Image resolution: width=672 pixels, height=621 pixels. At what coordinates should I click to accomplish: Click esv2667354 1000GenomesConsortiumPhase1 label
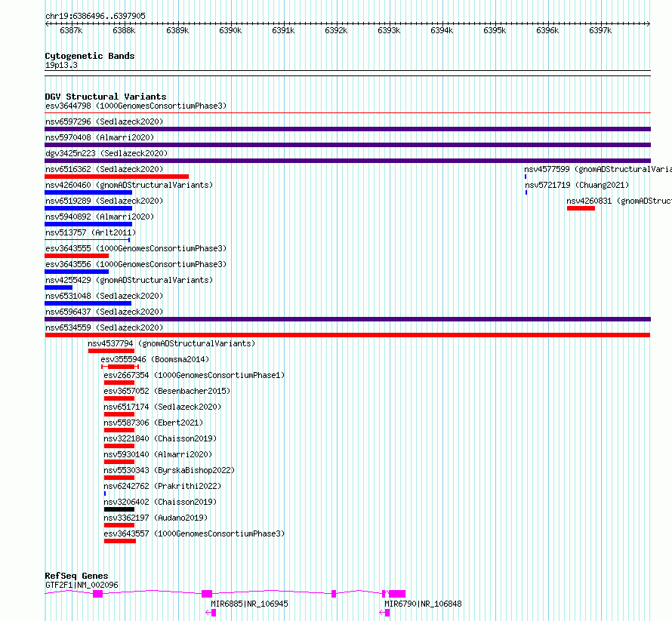tap(194, 375)
